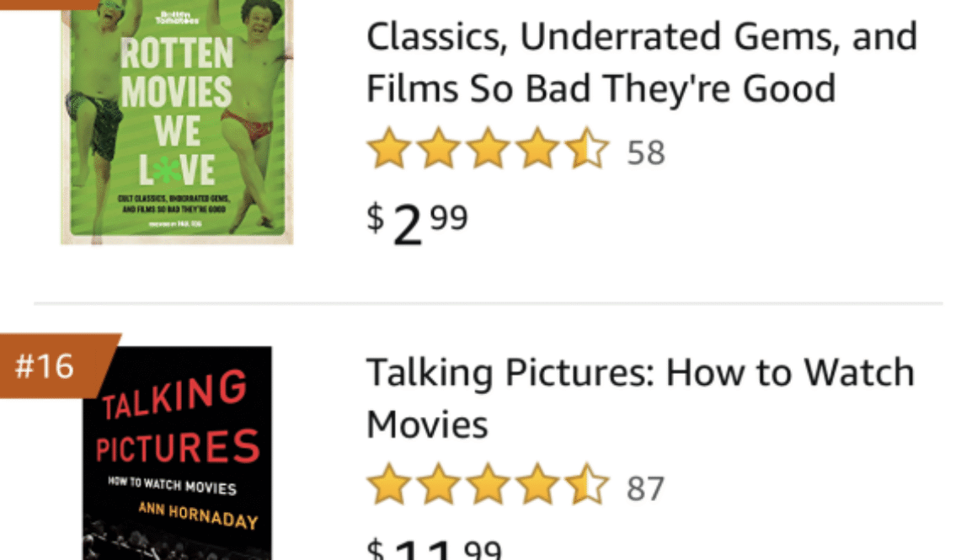Click "How to Watch Movies" subtitle on the black cover
This screenshot has height=560, width=977.
point(172,486)
